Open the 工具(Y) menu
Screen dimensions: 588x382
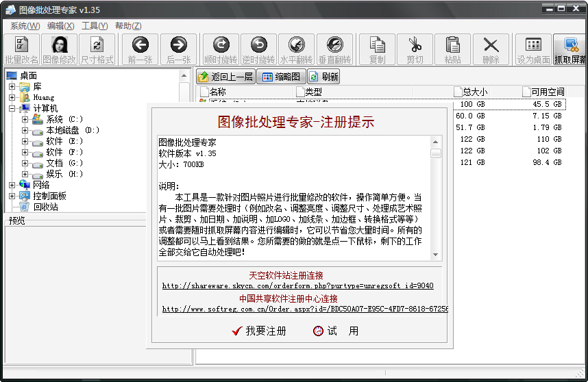point(95,26)
